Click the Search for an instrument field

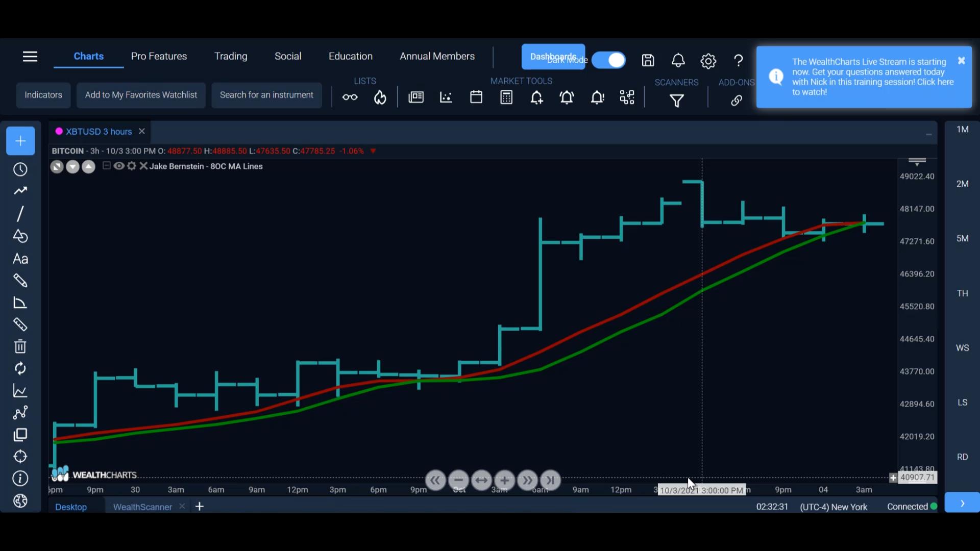point(266,95)
